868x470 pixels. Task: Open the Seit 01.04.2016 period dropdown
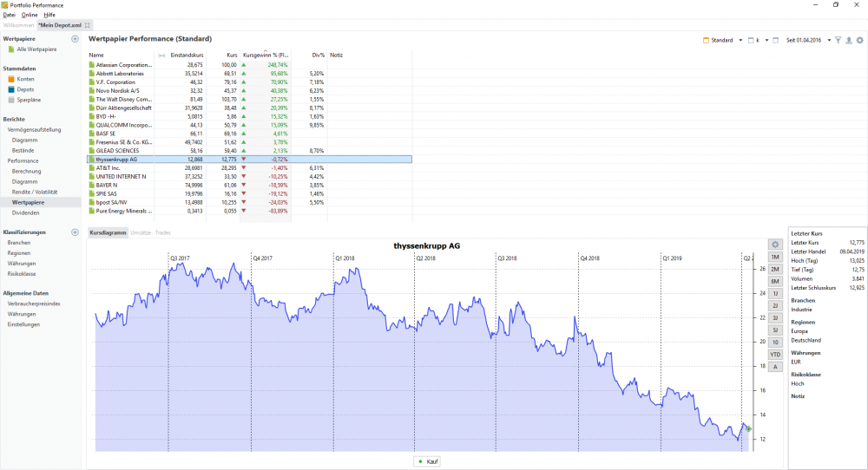[829, 41]
